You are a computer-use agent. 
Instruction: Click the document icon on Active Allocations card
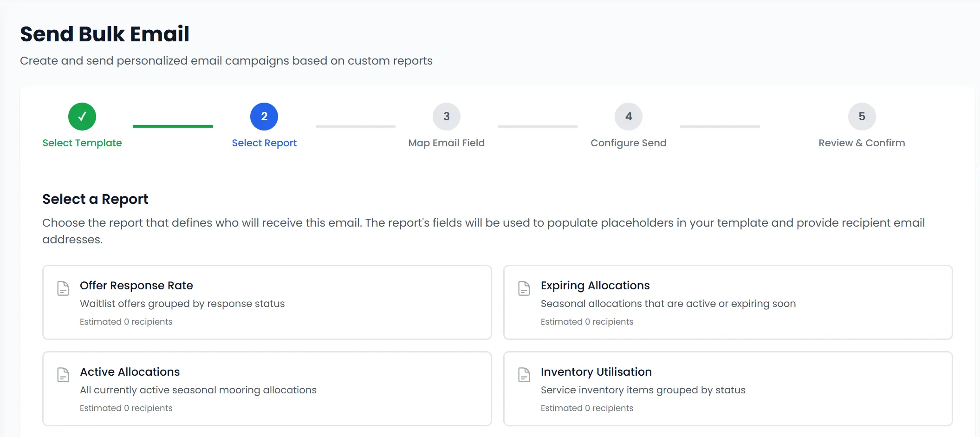pyautogui.click(x=62, y=375)
